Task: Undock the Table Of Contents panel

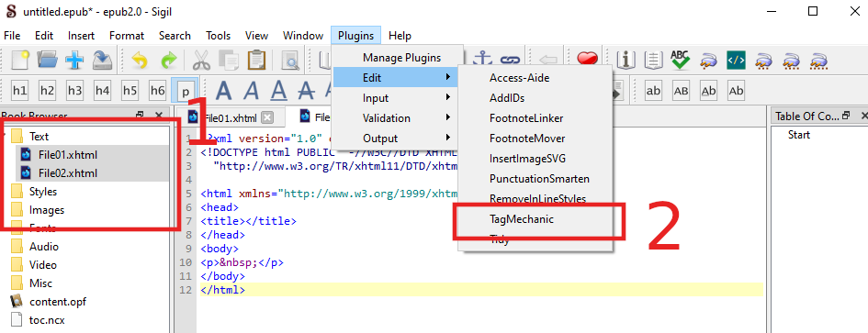Action: click(845, 116)
